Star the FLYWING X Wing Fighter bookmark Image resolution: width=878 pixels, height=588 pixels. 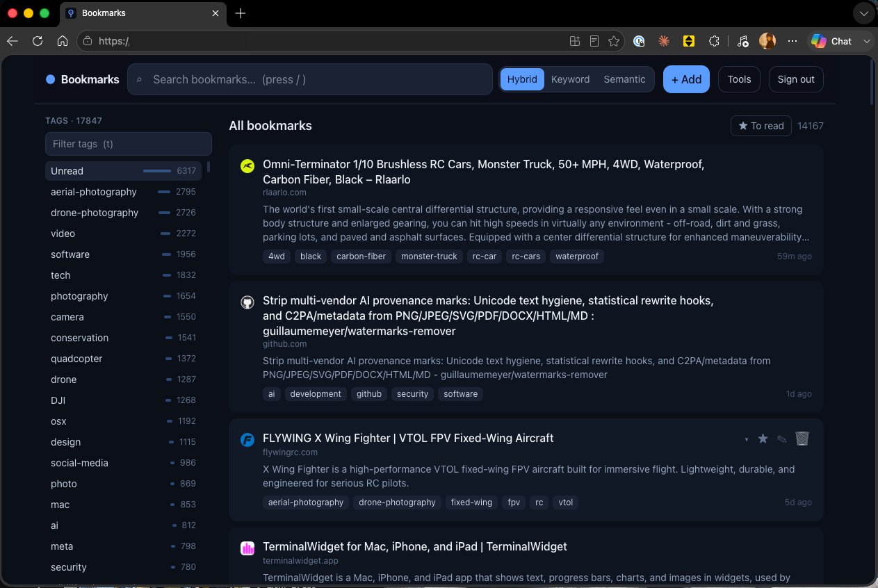(763, 439)
